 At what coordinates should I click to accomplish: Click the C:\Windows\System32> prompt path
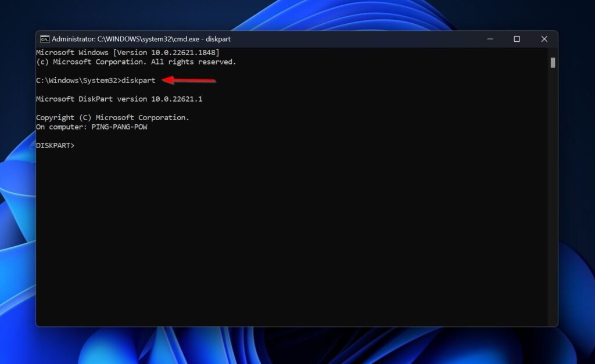point(78,81)
